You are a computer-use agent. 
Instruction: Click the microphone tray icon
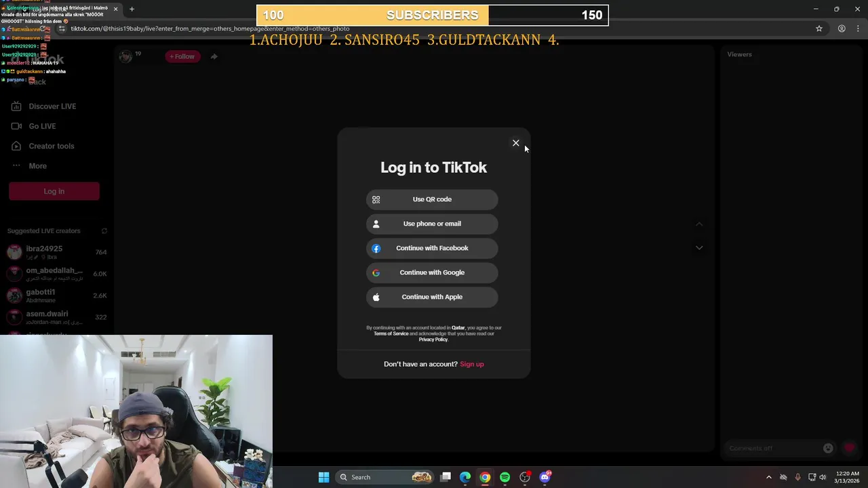pyautogui.click(x=797, y=477)
